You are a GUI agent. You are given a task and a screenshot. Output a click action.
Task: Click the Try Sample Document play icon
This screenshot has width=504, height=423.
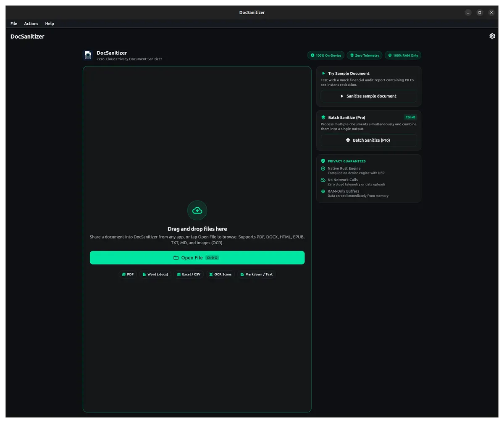click(323, 73)
